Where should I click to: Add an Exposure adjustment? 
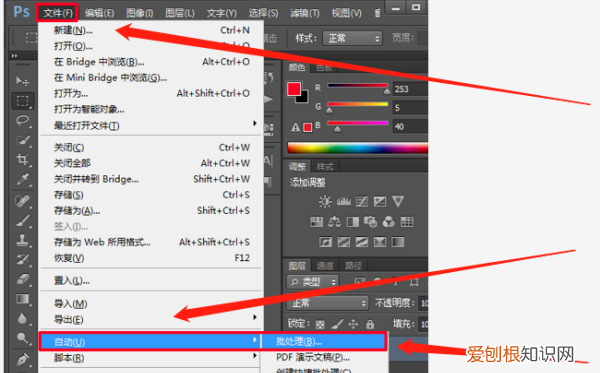click(380, 202)
